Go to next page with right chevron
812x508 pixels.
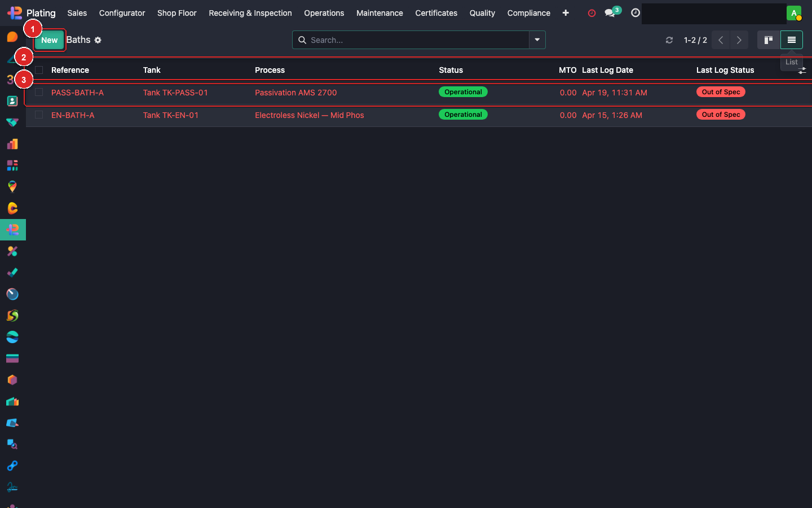(x=739, y=40)
